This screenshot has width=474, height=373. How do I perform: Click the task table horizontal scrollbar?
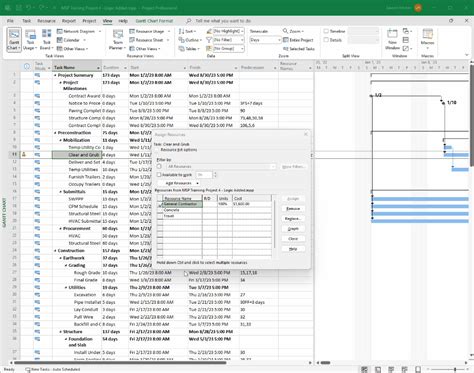[x=120, y=363]
